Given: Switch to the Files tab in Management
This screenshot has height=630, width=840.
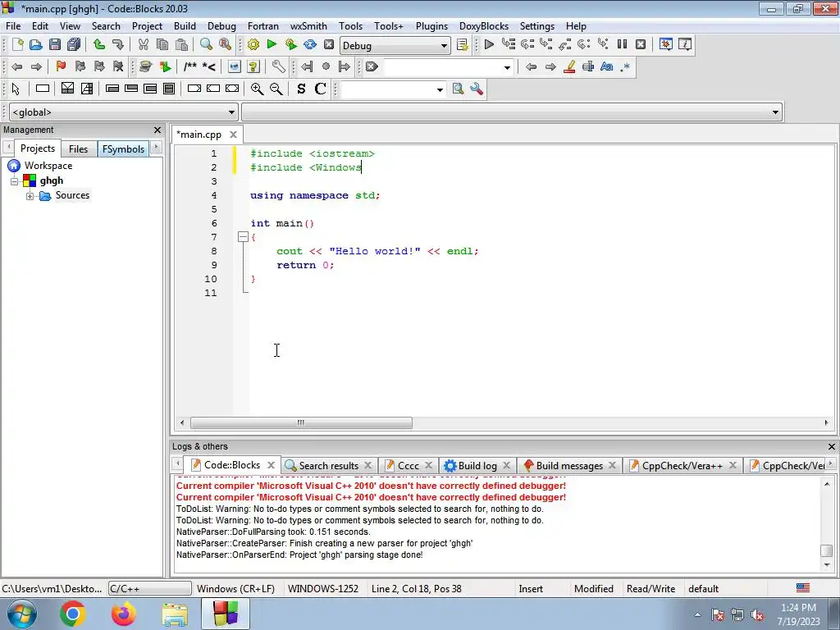Looking at the screenshot, I should (x=78, y=149).
